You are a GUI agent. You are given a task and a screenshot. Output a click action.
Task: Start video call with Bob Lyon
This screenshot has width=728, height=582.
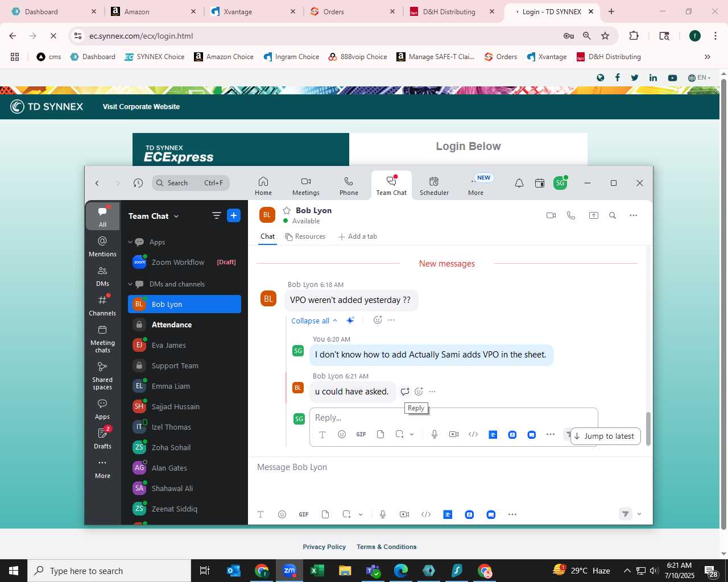[551, 215]
